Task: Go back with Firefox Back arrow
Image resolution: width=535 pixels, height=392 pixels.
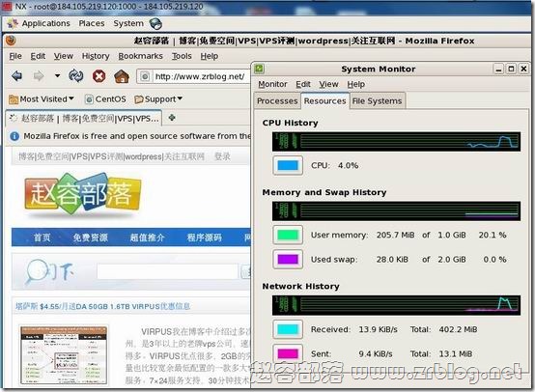Action: click(16, 75)
